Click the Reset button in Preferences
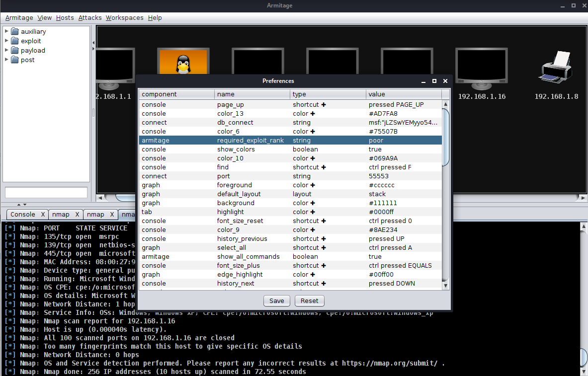Viewport: 588px width, 376px height. click(309, 301)
